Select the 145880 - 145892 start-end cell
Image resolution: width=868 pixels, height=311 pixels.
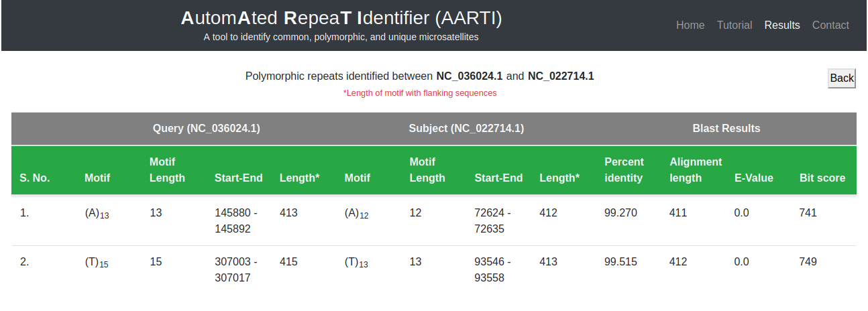pos(235,221)
